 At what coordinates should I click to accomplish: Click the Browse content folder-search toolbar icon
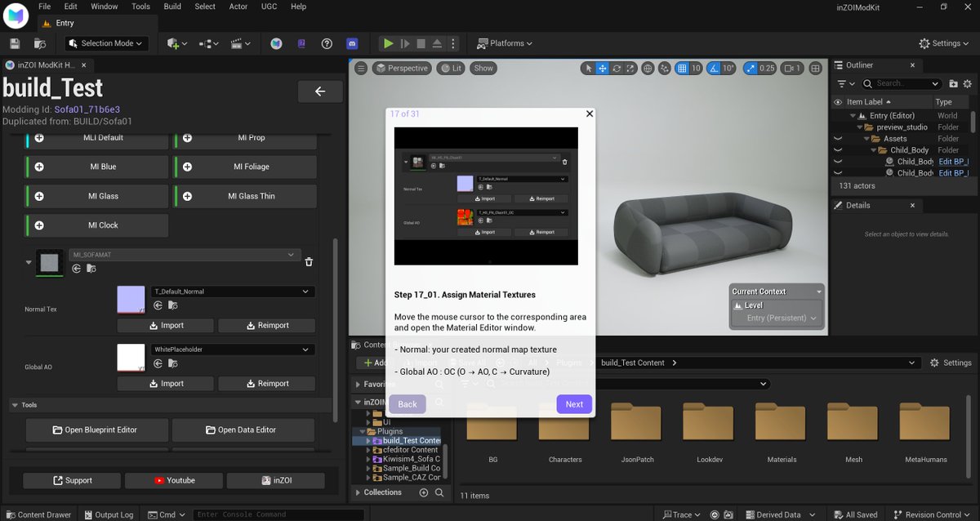(39, 43)
